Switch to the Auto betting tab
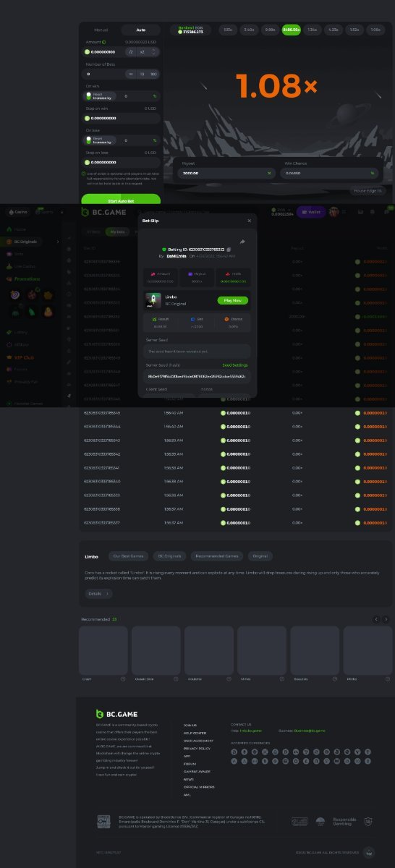395x868 pixels. pyautogui.click(x=140, y=30)
